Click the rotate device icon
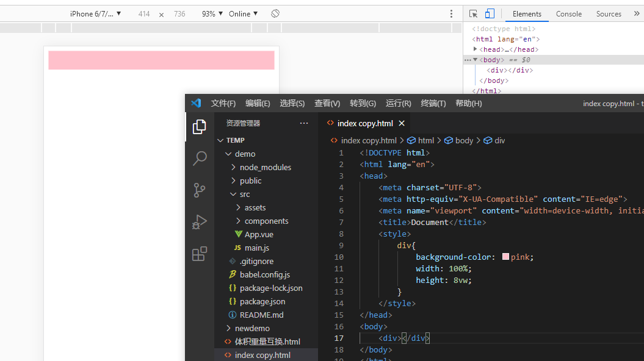644x361 pixels. (275, 13)
